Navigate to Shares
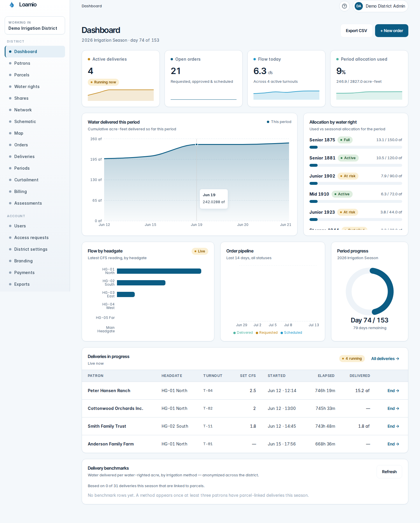Image resolution: width=420 pixels, height=523 pixels. click(35, 98)
